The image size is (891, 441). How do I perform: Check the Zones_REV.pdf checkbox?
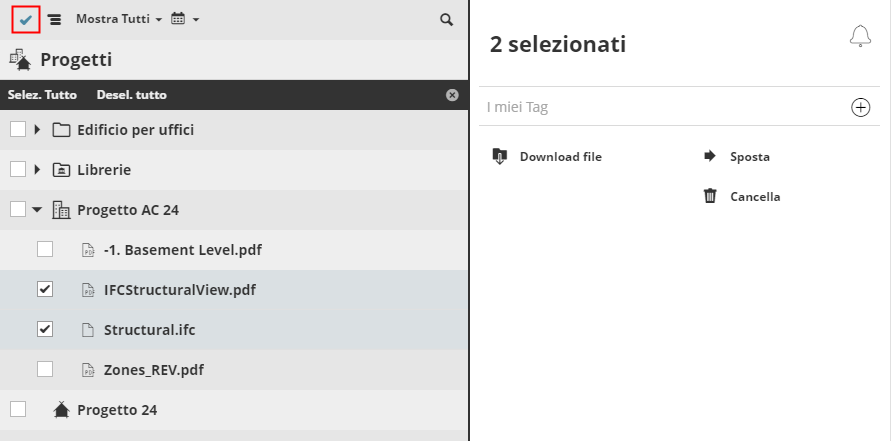[45, 369]
